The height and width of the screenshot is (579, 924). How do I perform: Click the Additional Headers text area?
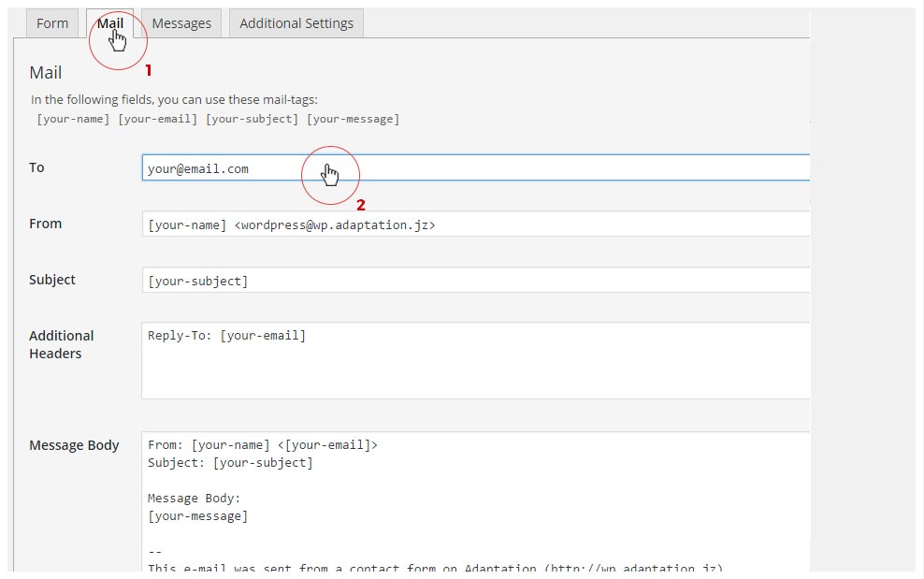coord(475,361)
